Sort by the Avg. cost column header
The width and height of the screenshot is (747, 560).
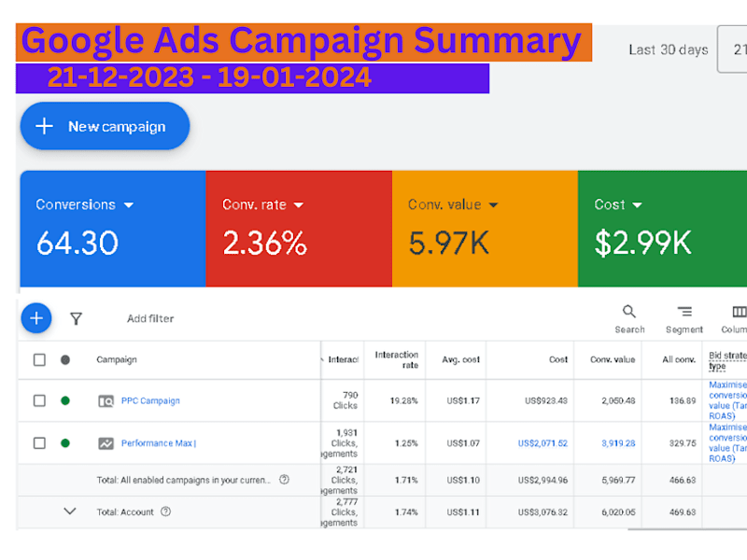point(460,359)
